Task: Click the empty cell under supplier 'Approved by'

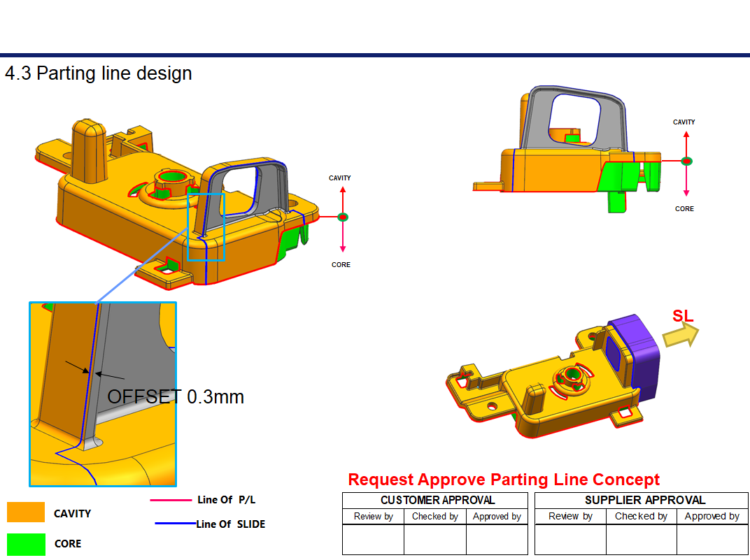Action: point(712,539)
